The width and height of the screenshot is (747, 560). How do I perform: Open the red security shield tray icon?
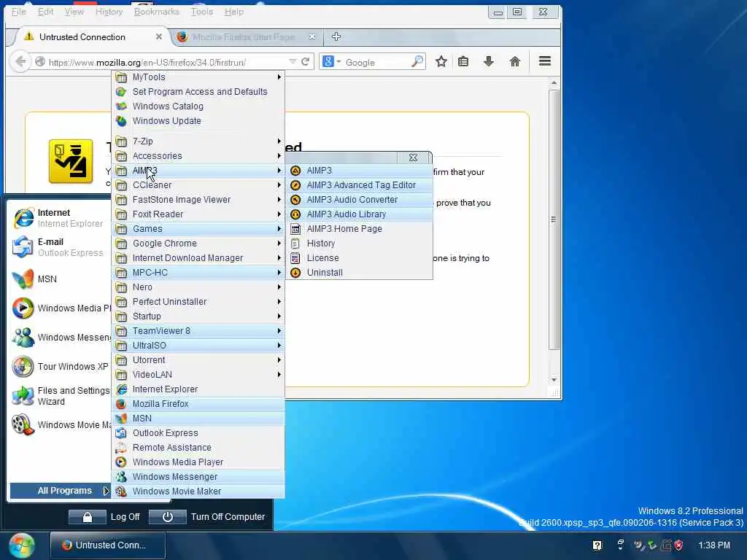679,545
